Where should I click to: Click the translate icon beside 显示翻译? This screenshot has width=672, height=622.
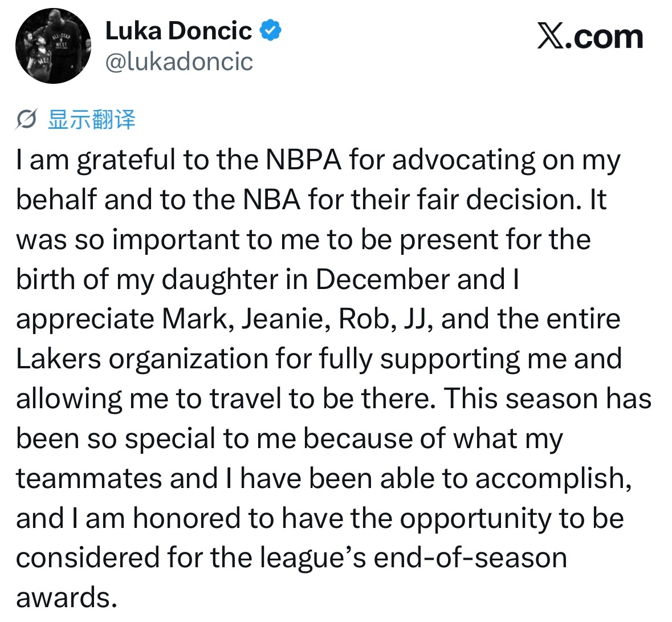26,119
